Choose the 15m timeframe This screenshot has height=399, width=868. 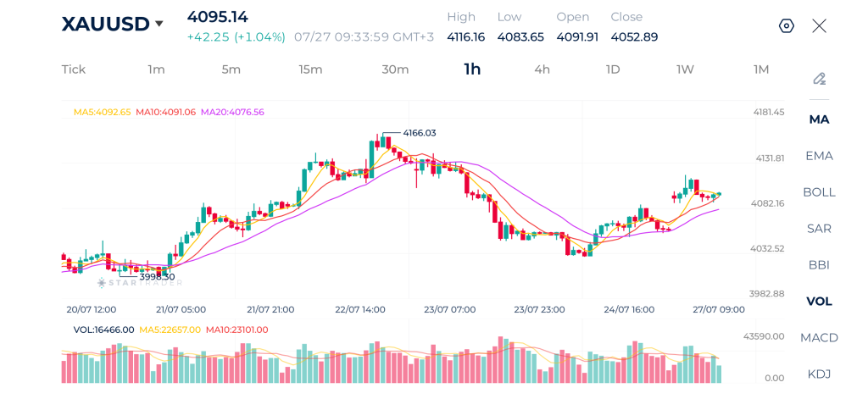point(310,69)
